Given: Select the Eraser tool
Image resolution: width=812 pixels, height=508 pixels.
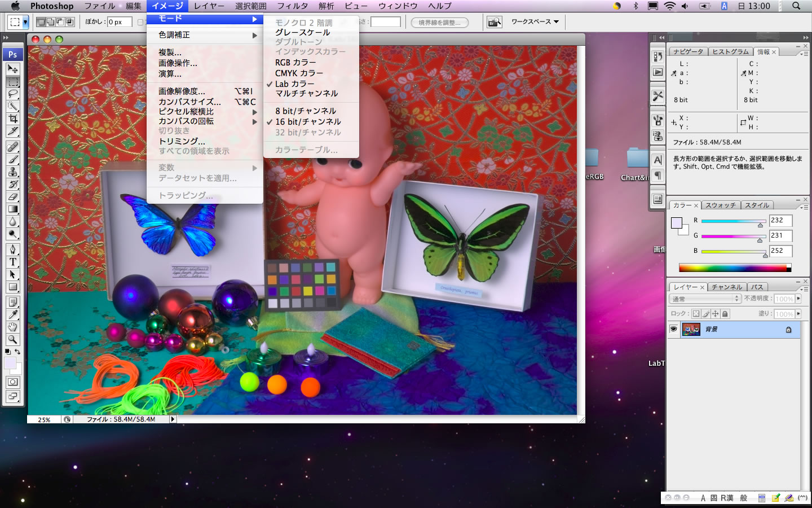Looking at the screenshot, I should coord(12,196).
